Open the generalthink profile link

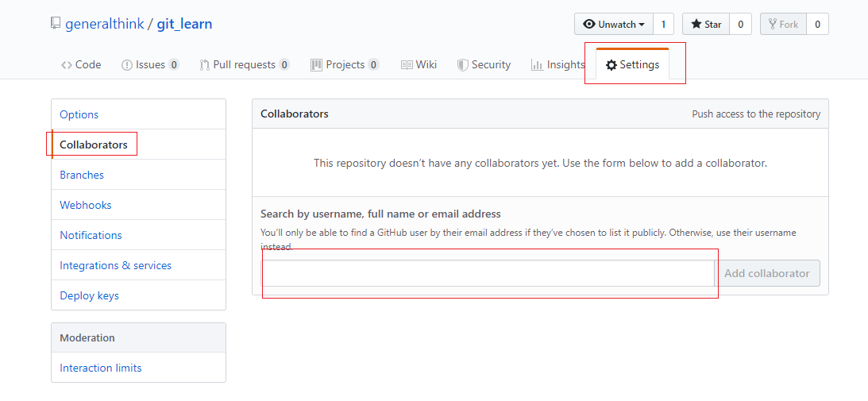(x=105, y=24)
